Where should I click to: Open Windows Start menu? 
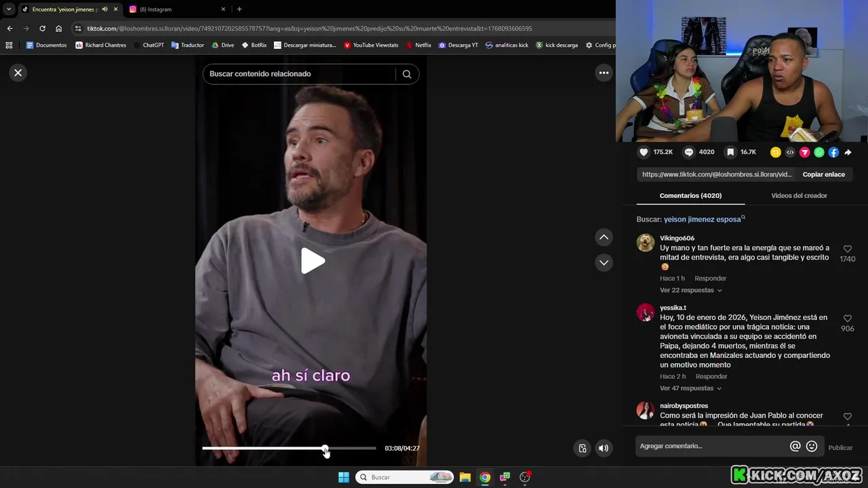tap(344, 477)
